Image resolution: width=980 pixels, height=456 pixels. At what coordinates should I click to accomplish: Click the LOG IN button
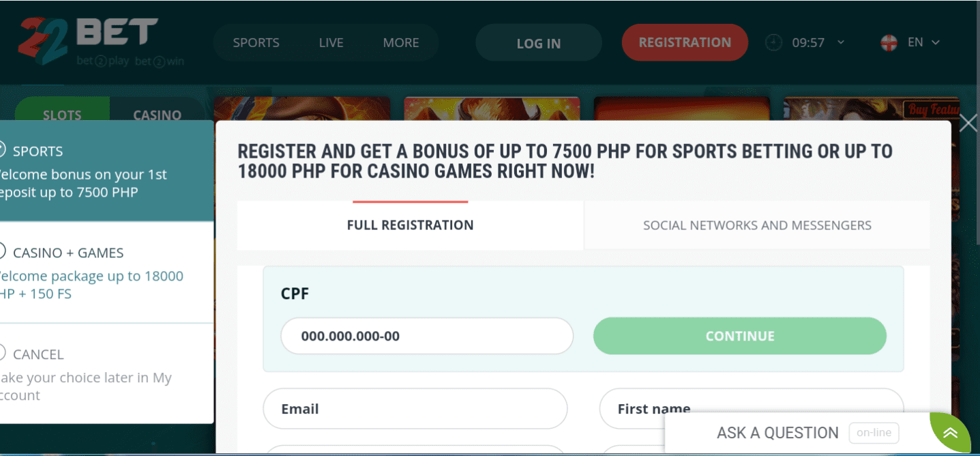(x=538, y=42)
